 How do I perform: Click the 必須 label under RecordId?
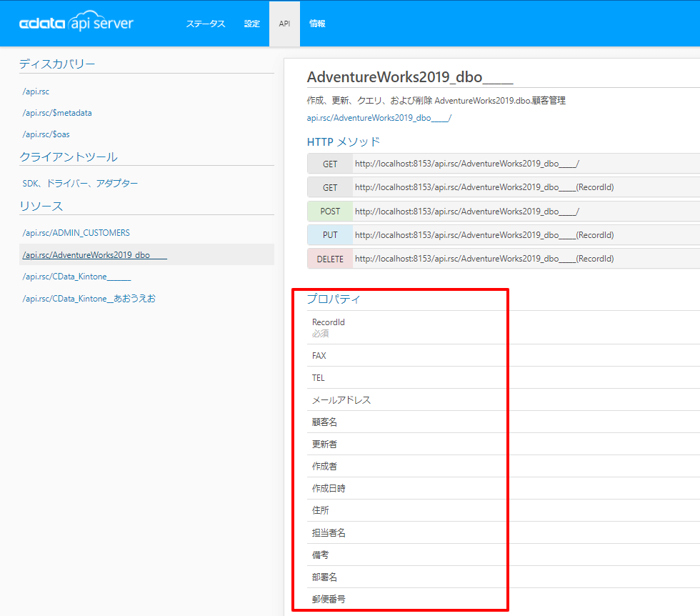tap(321, 334)
